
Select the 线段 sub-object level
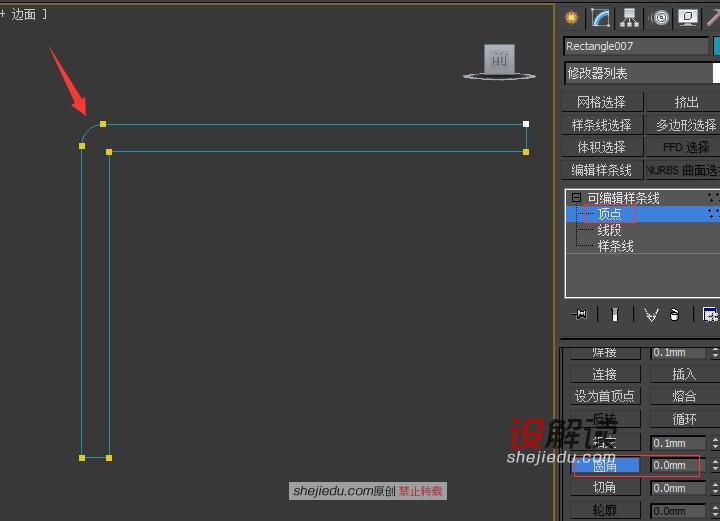point(609,230)
